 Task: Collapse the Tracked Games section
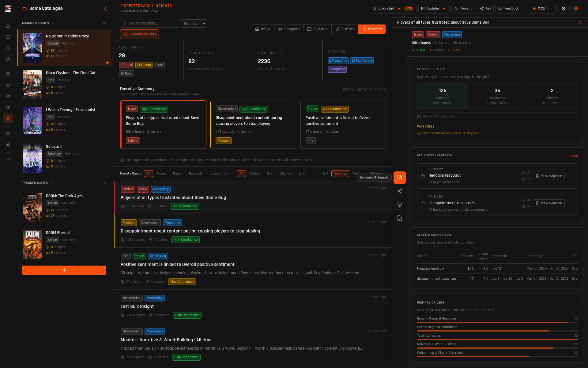104,183
